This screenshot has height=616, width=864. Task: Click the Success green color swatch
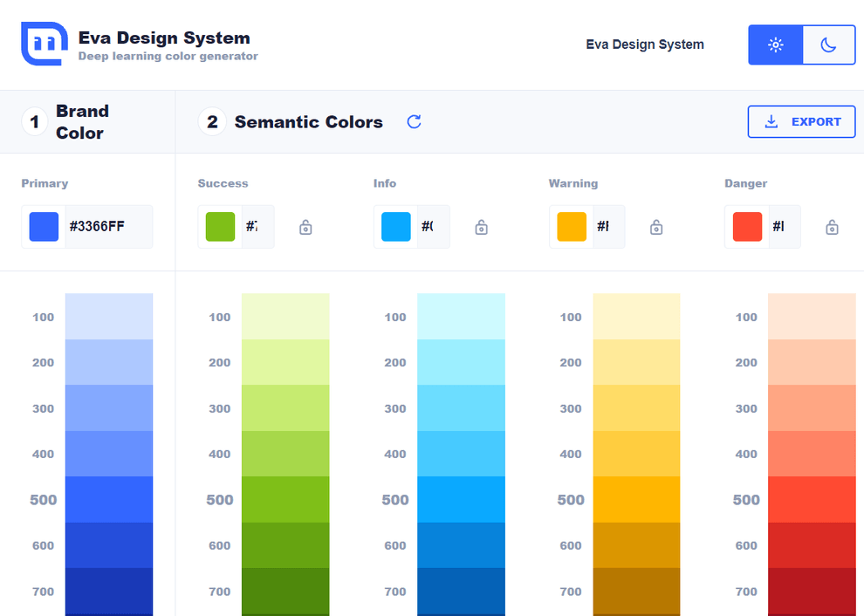(x=219, y=226)
